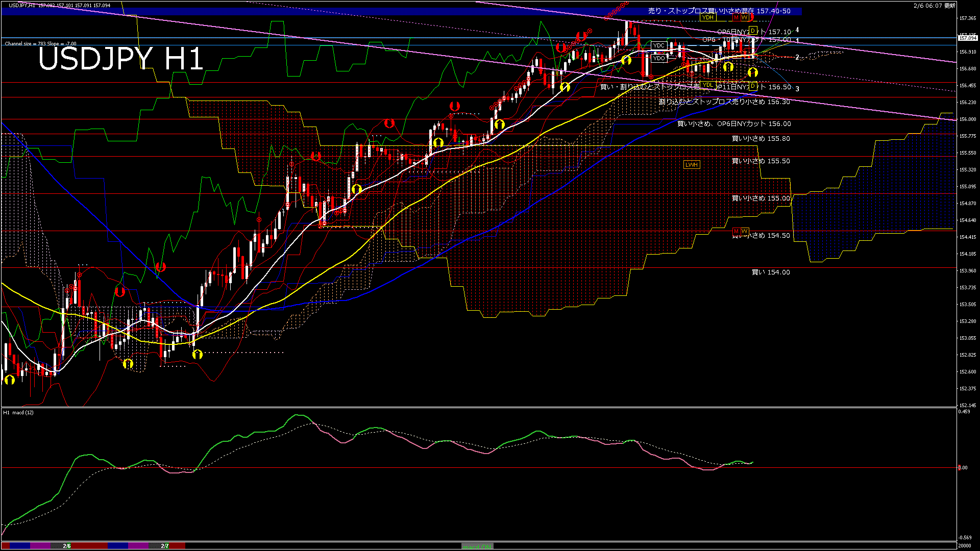Click the YDC yesterday-close label
This screenshot has height=551, width=980.
(659, 46)
